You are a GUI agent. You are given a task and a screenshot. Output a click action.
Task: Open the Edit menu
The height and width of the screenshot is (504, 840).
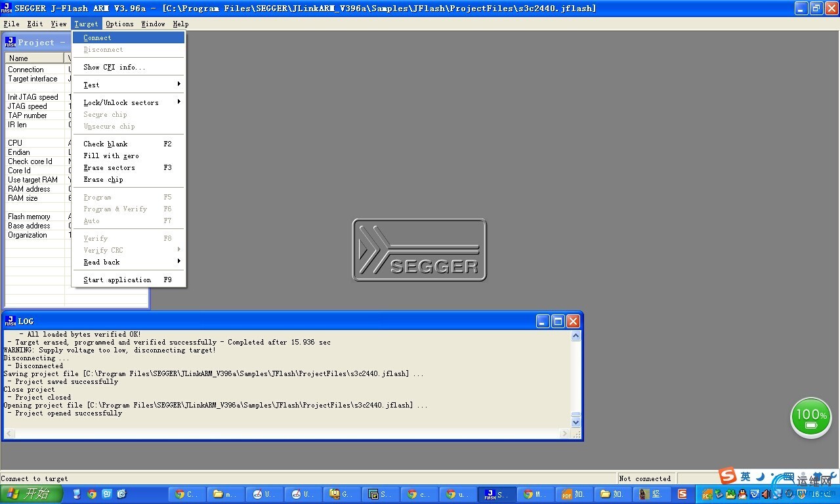(x=35, y=24)
